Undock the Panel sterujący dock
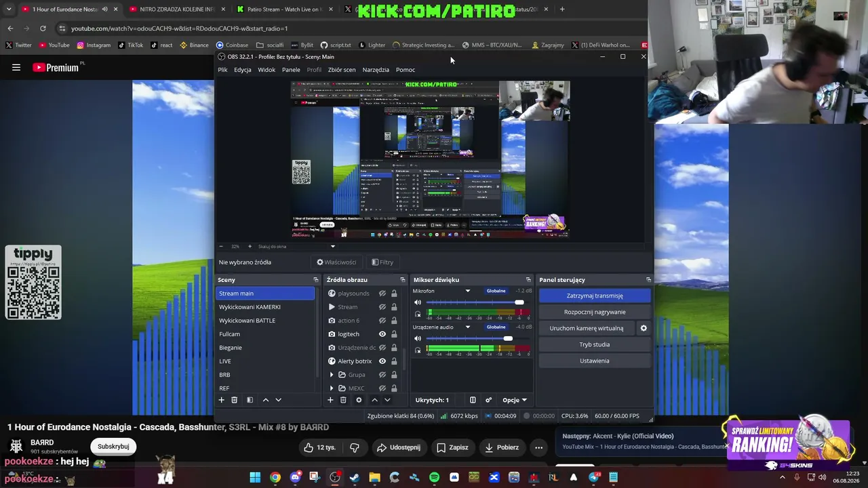Viewport: 868px width, 488px height. click(x=648, y=280)
